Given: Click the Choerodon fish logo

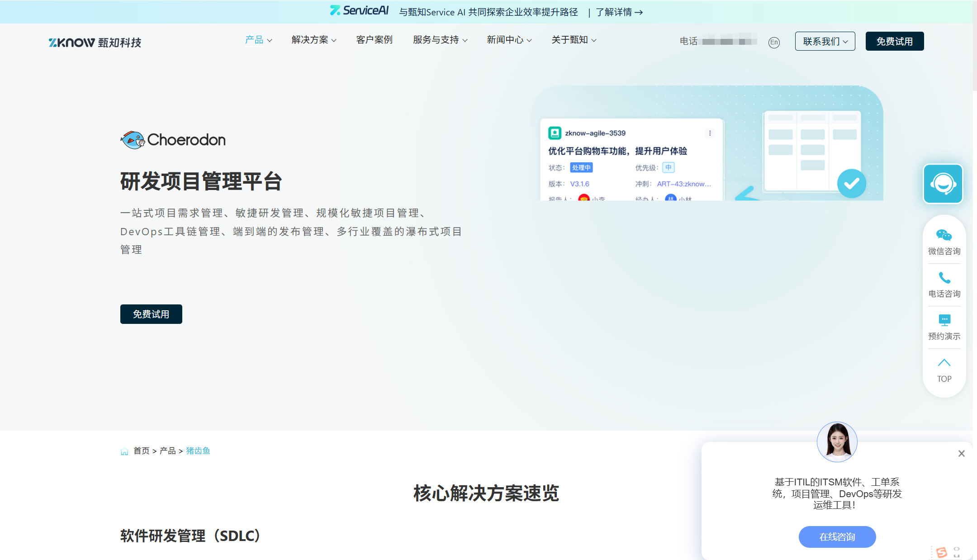Looking at the screenshot, I should point(132,140).
